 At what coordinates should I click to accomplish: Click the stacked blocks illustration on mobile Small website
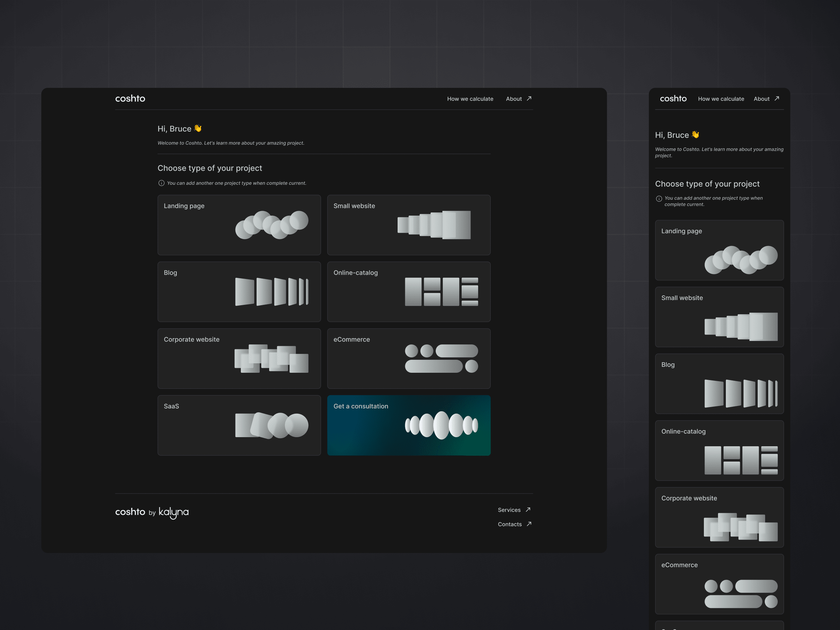pos(741,327)
